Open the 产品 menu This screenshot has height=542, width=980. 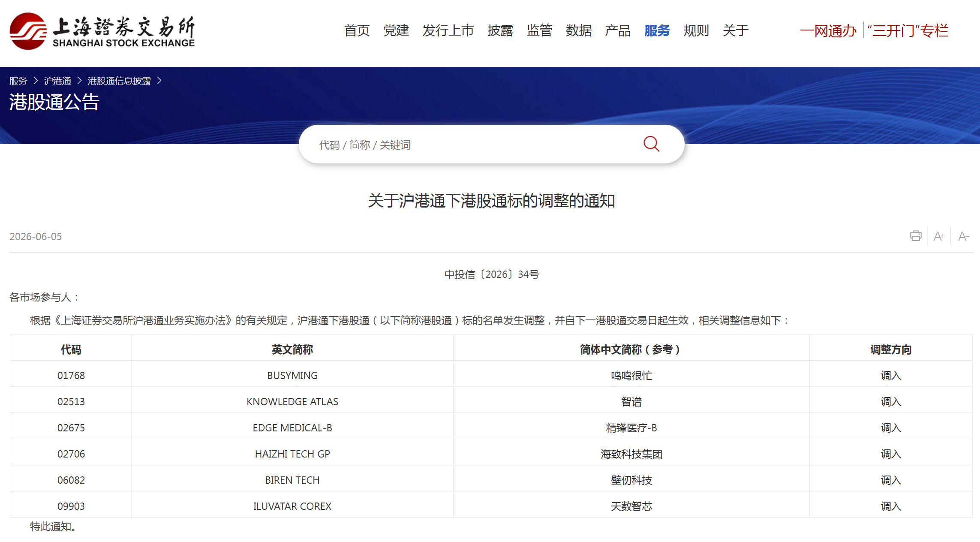618,30
